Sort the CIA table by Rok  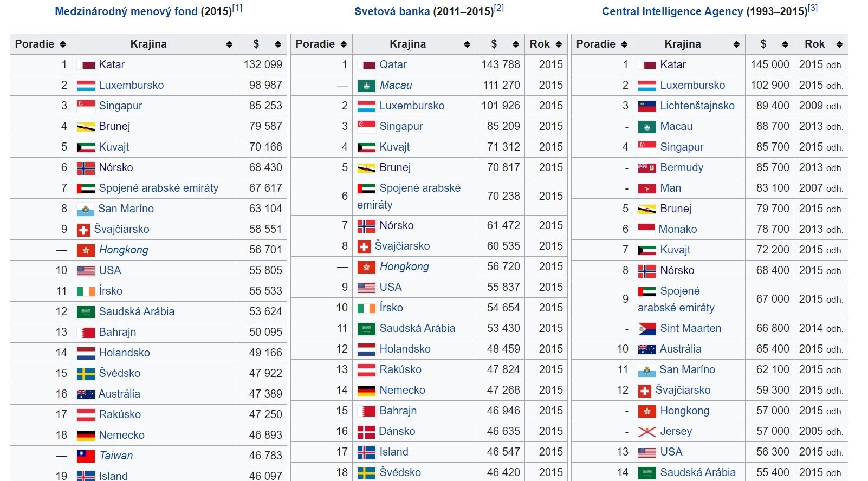coord(839,44)
